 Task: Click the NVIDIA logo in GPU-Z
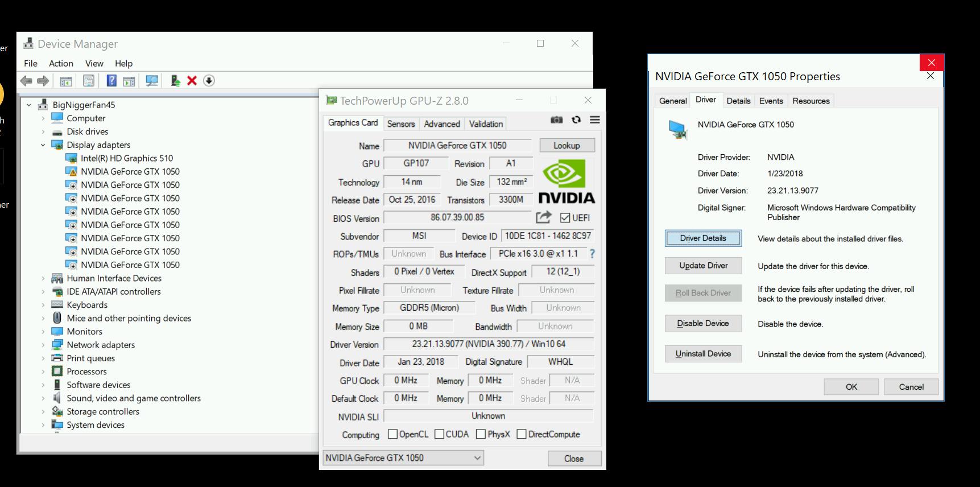[x=567, y=181]
